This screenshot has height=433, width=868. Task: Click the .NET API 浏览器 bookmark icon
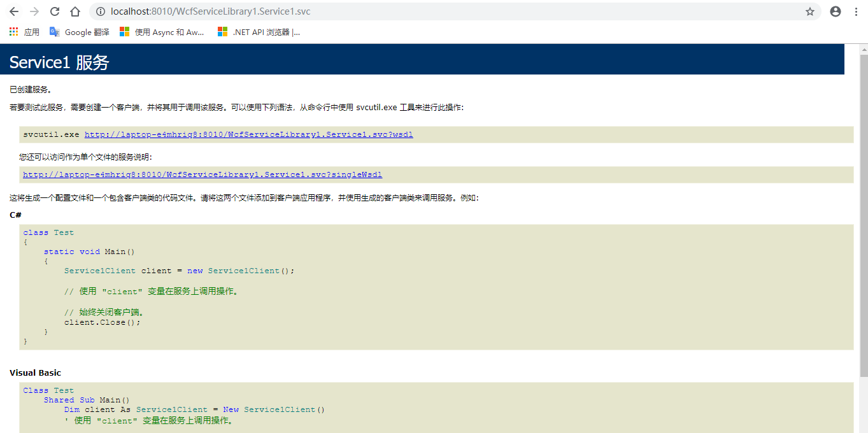pos(223,31)
